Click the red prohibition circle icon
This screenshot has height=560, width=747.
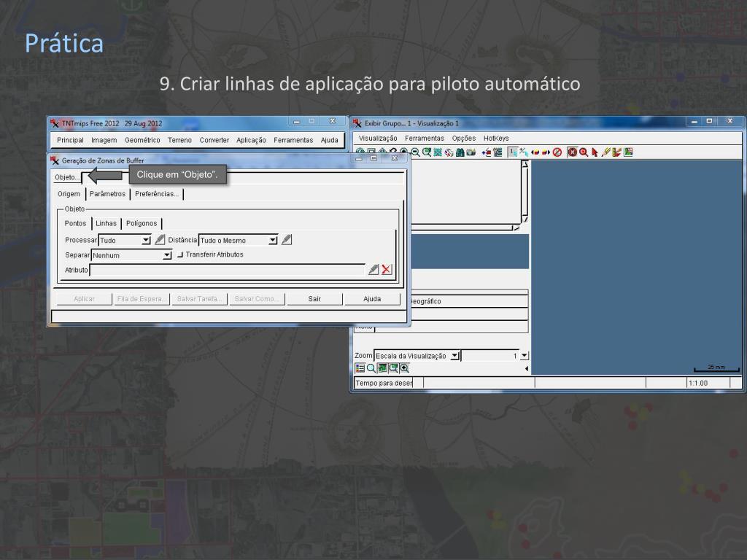tap(557, 152)
